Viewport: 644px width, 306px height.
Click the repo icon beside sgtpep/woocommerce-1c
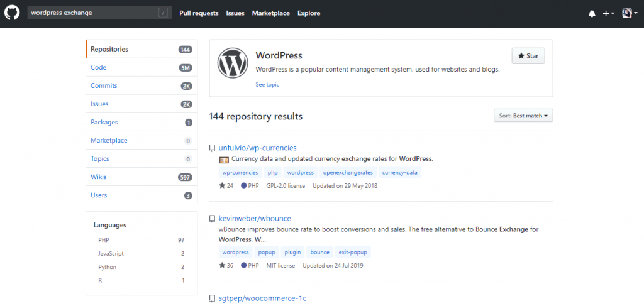point(212,298)
